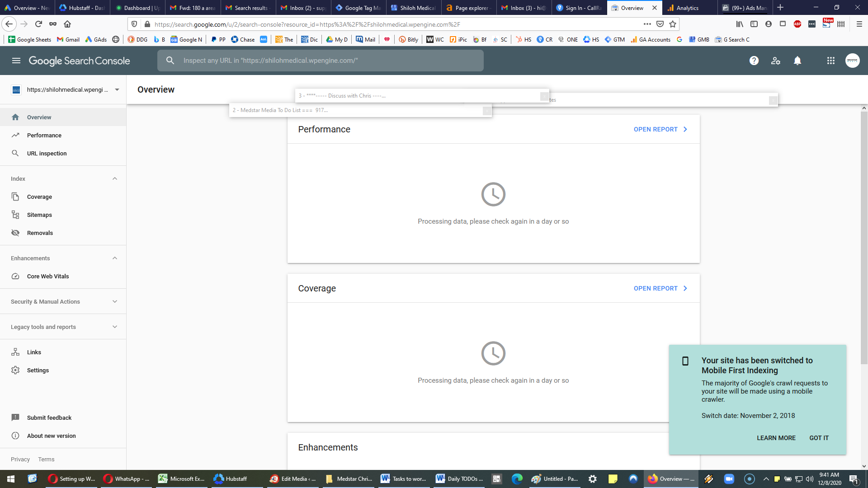Click the manage users and settings icon
Viewport: 868px width, 488px height.
click(776, 61)
